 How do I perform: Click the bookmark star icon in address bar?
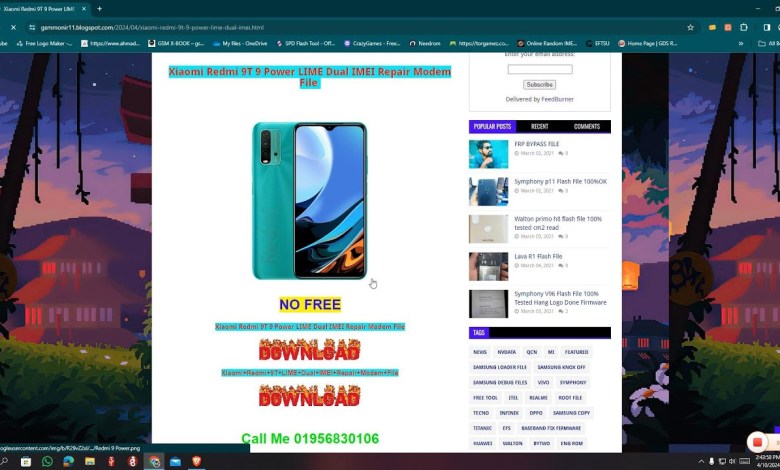click(690, 27)
